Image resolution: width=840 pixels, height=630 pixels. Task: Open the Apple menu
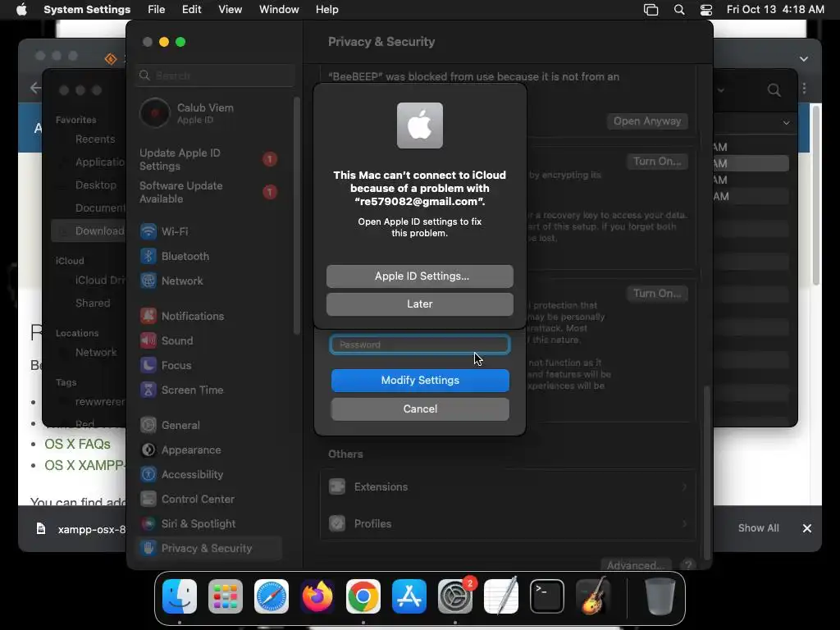click(21, 10)
